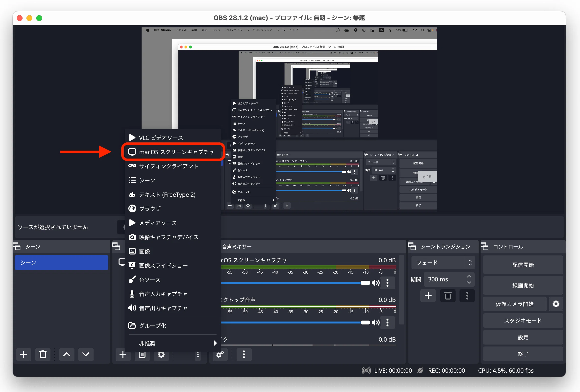
Task: Open virtual camera settings gear
Action: click(556, 304)
